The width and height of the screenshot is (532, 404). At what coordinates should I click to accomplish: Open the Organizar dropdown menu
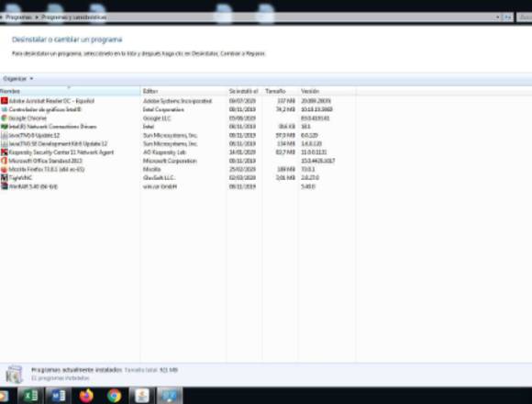18,79
